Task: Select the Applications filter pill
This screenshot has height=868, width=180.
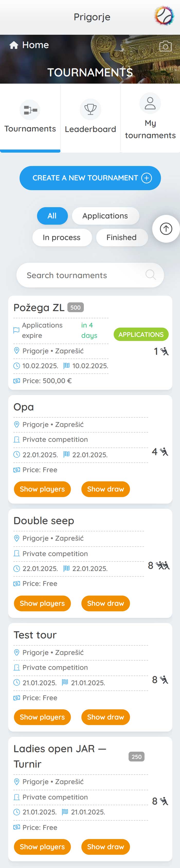Action: tap(105, 216)
